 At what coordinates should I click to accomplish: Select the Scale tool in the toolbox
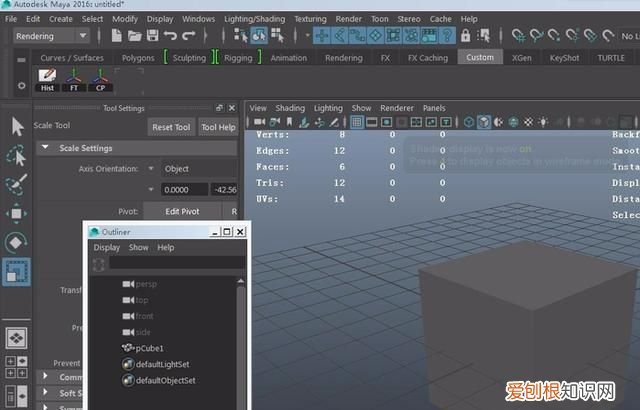17,272
